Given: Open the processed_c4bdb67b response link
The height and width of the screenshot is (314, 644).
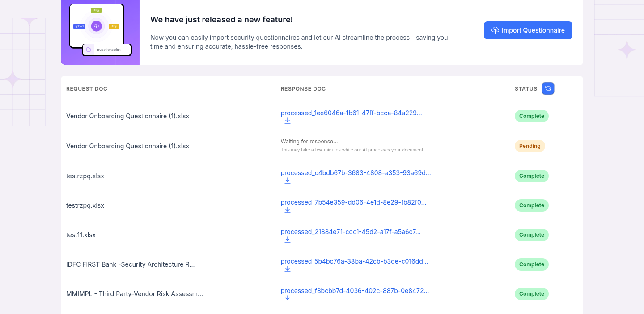Looking at the screenshot, I should click(356, 173).
